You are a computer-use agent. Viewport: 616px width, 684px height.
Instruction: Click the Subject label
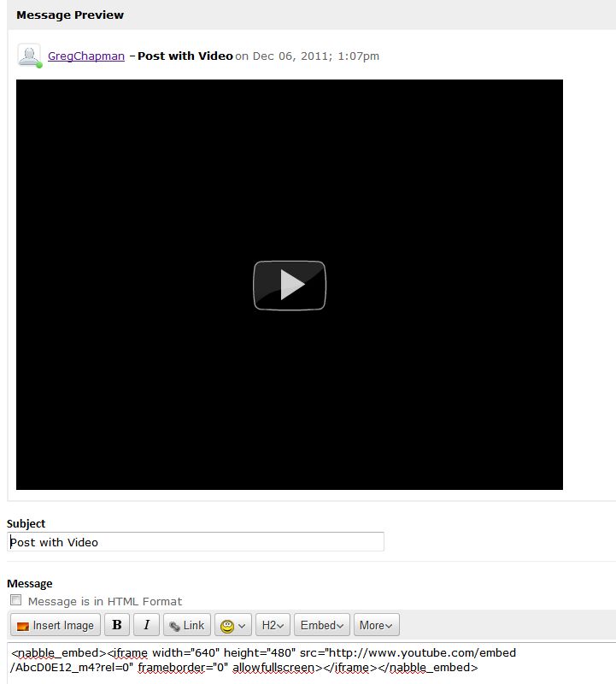tap(26, 523)
